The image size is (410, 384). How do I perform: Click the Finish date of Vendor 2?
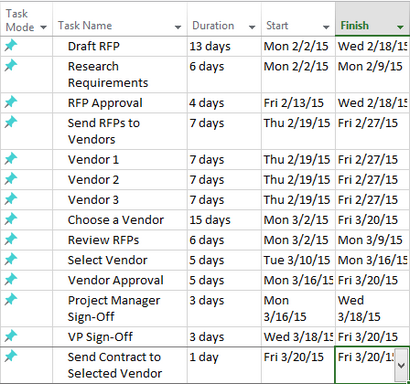tap(372, 180)
